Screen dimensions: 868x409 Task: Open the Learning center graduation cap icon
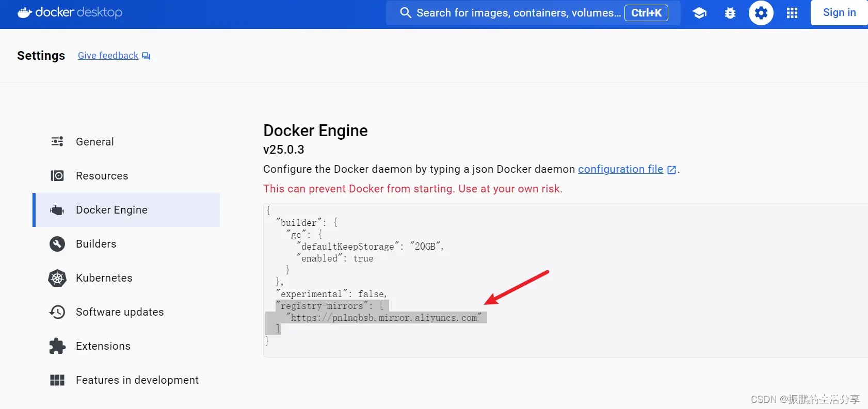(699, 13)
